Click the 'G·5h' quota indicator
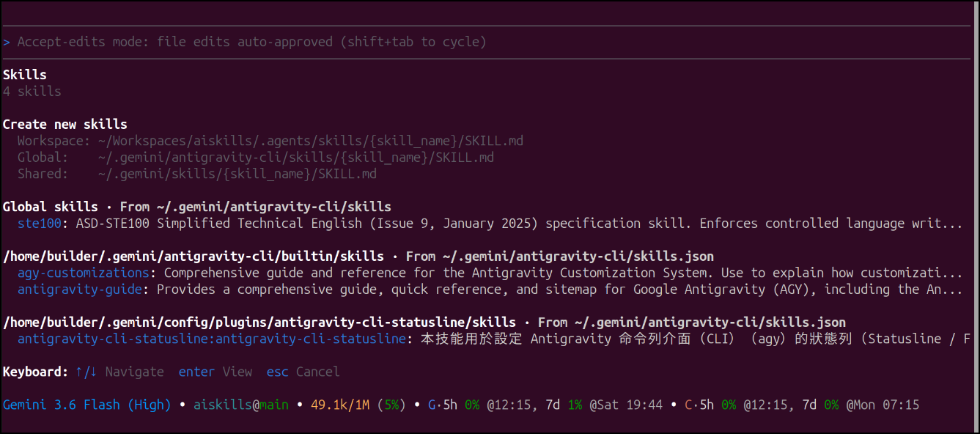This screenshot has width=980, height=434. pyautogui.click(x=443, y=405)
